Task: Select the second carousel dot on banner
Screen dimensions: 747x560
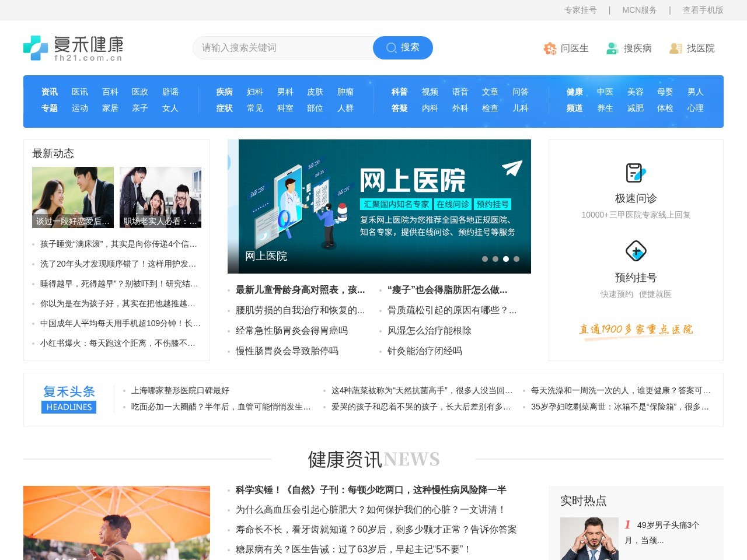Action: click(x=495, y=259)
